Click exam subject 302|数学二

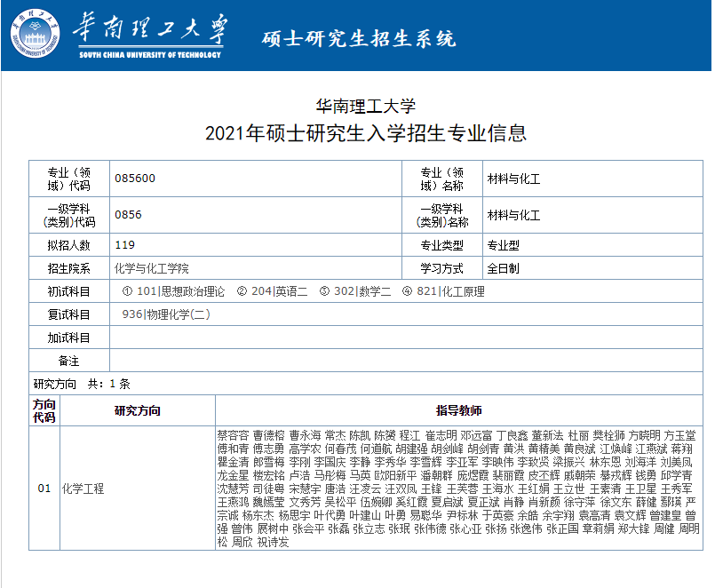tap(362, 291)
